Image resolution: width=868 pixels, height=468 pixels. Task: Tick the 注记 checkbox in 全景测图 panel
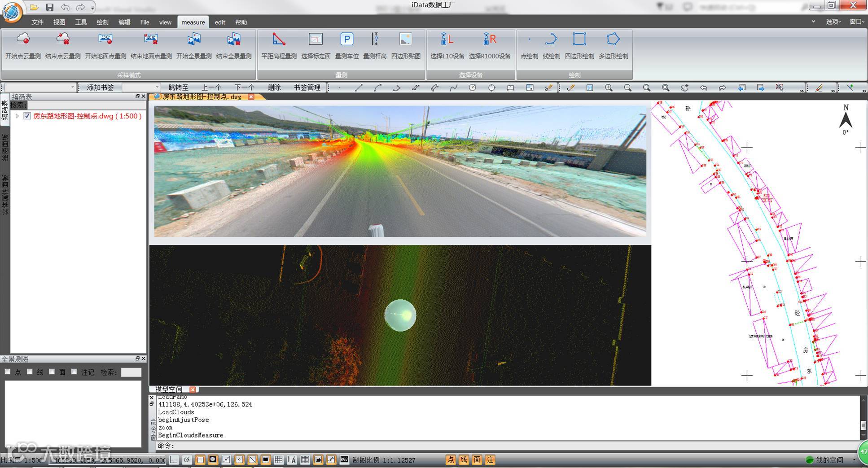74,372
